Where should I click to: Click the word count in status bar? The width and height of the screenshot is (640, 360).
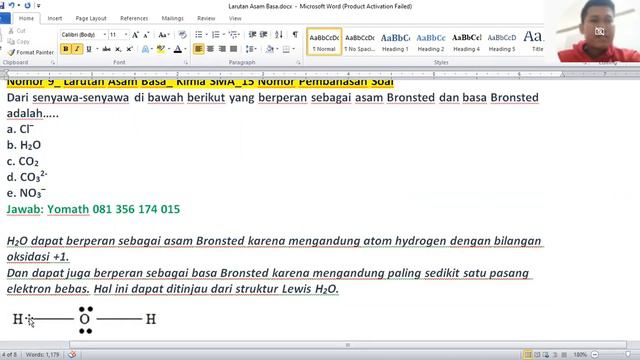[x=42, y=354]
